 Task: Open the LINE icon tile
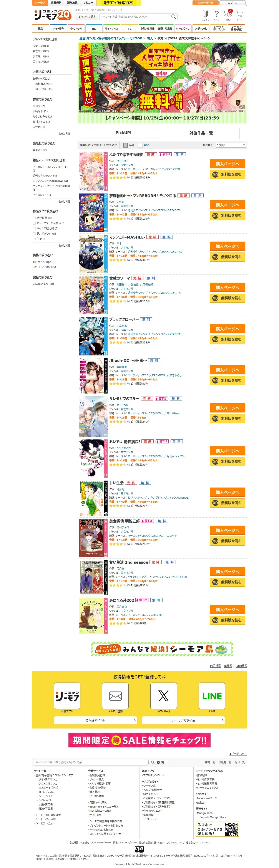pos(212,696)
